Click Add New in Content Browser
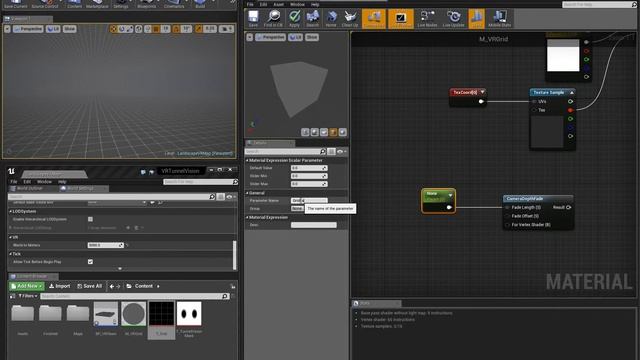 (x=27, y=286)
